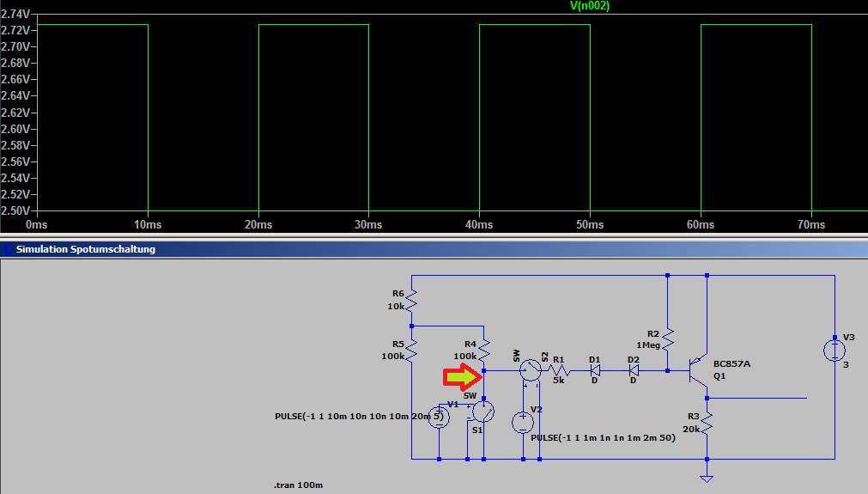868x494 pixels.
Task: Select the R2 1Meg resistor
Action: [668, 339]
